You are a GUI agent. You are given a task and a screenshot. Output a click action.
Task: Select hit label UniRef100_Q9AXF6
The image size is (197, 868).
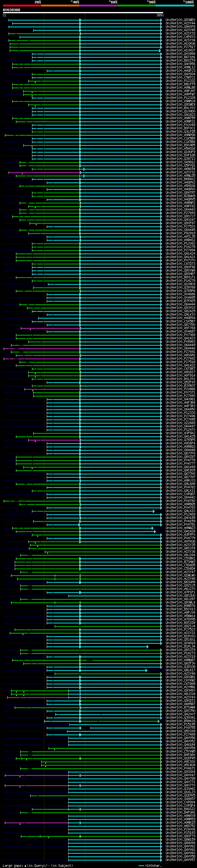(x=180, y=26)
